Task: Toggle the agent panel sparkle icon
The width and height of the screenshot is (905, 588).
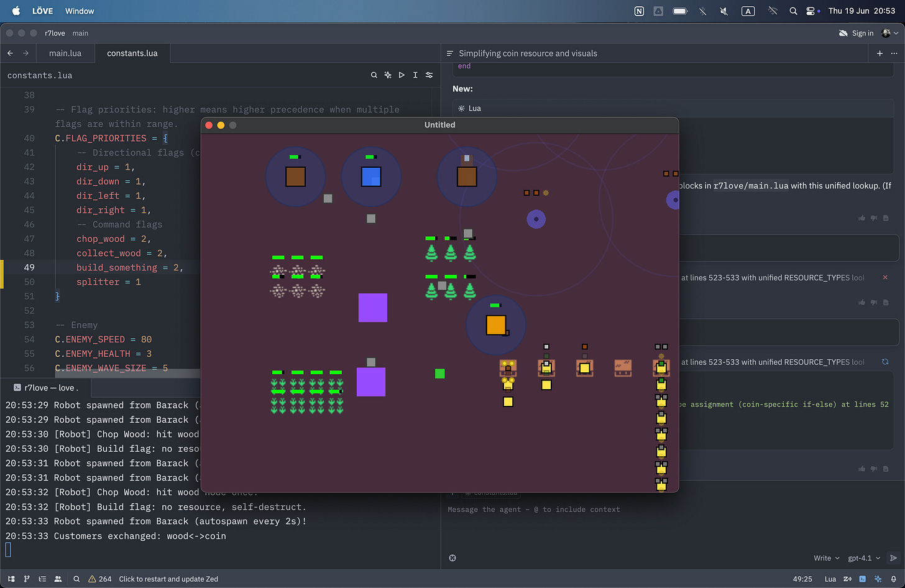Action: tap(878, 579)
